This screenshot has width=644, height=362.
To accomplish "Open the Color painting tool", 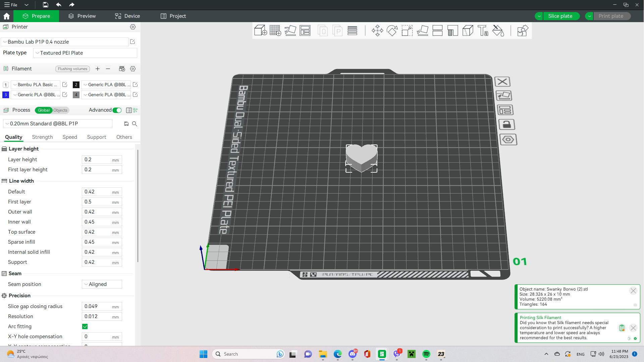I will pos(498,31).
